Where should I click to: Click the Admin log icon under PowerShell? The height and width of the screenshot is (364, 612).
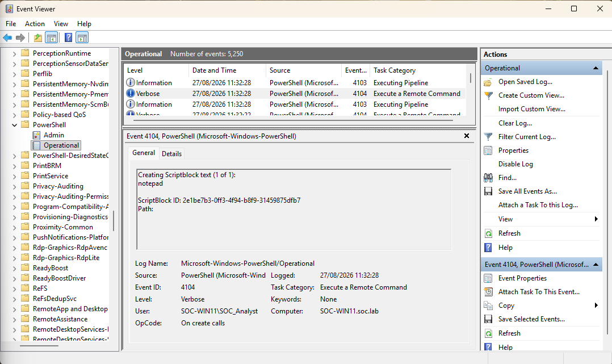tap(36, 135)
